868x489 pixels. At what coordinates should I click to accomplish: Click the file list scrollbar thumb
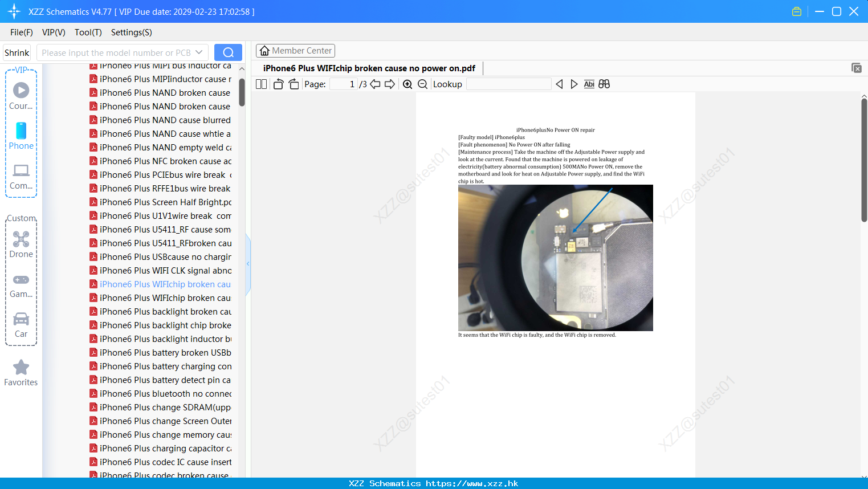242,92
